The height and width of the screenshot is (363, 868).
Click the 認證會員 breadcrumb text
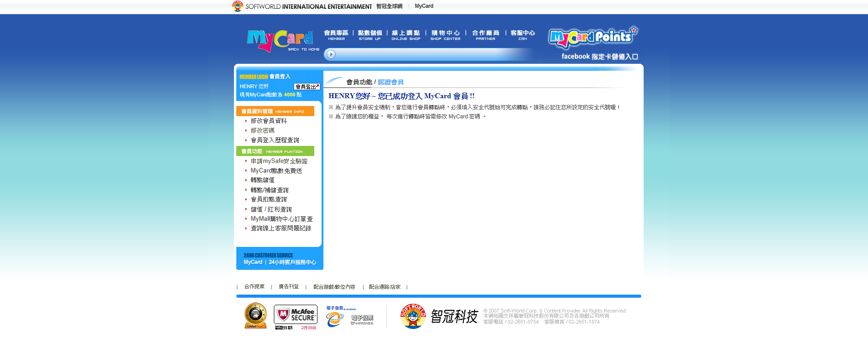[390, 82]
